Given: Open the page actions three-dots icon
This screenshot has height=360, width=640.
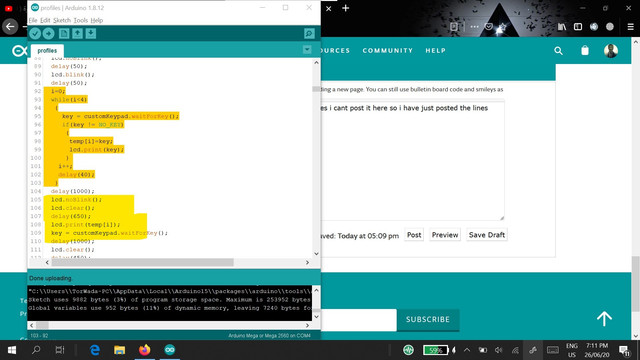Looking at the screenshot, I should point(474,27).
